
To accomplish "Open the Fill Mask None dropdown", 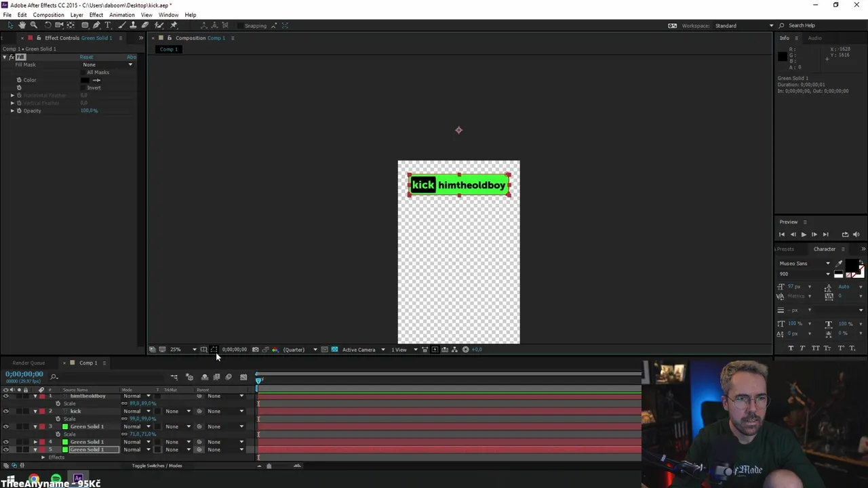I will (108, 64).
